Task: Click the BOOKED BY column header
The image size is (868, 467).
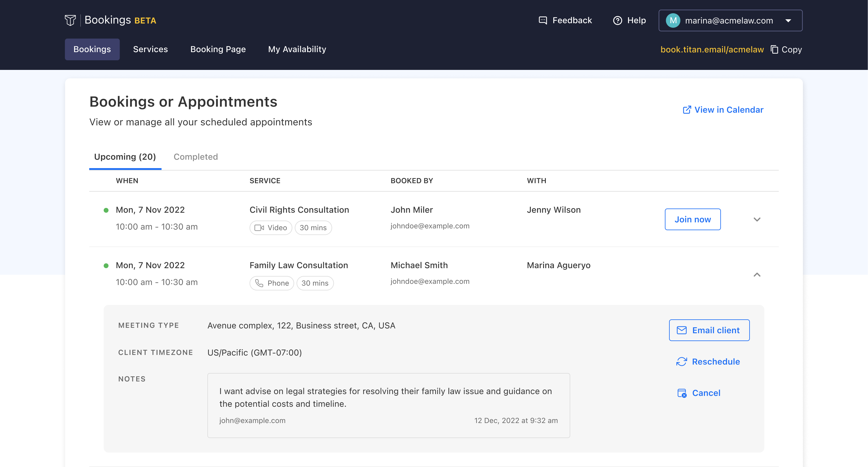Action: pos(412,181)
